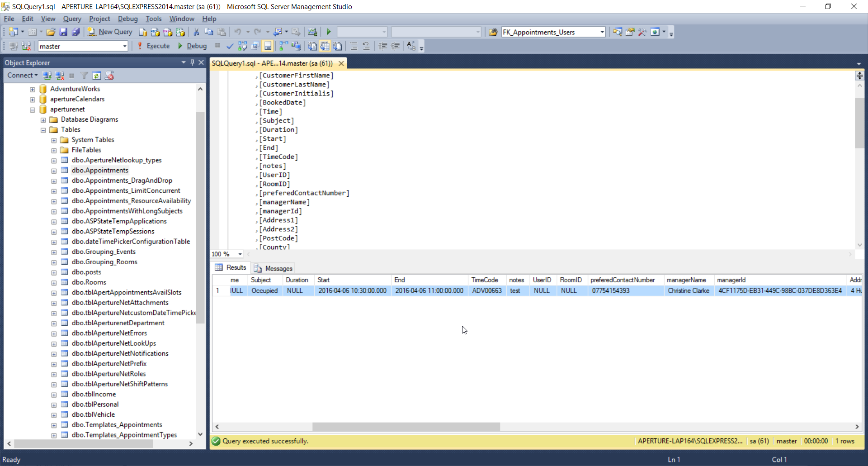Click the Save floppy disk icon
Image resolution: width=868 pixels, height=466 pixels.
(63, 32)
